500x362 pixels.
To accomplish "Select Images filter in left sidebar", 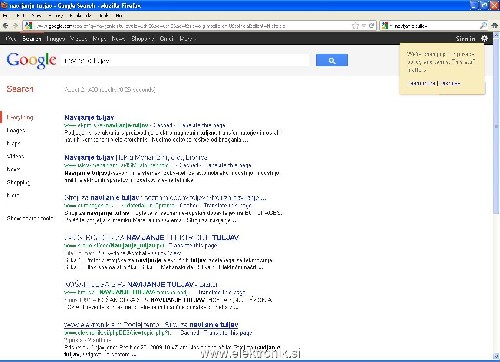I will [x=16, y=130].
